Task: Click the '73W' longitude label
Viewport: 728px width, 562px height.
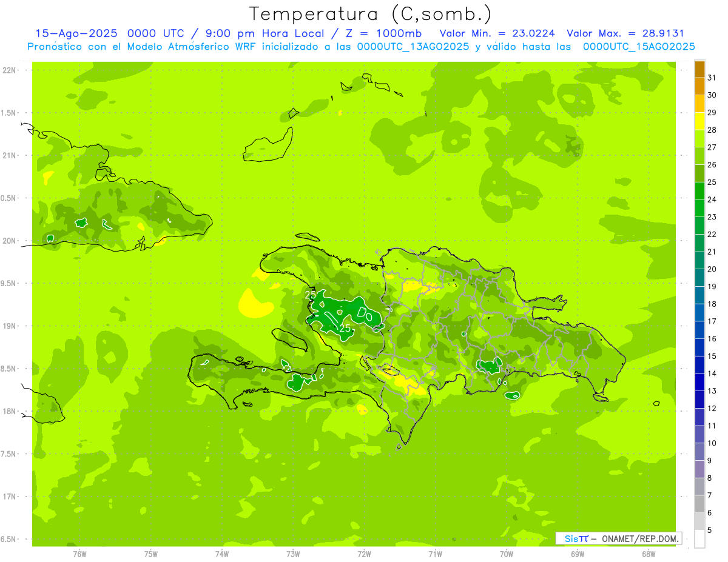Action: [293, 554]
